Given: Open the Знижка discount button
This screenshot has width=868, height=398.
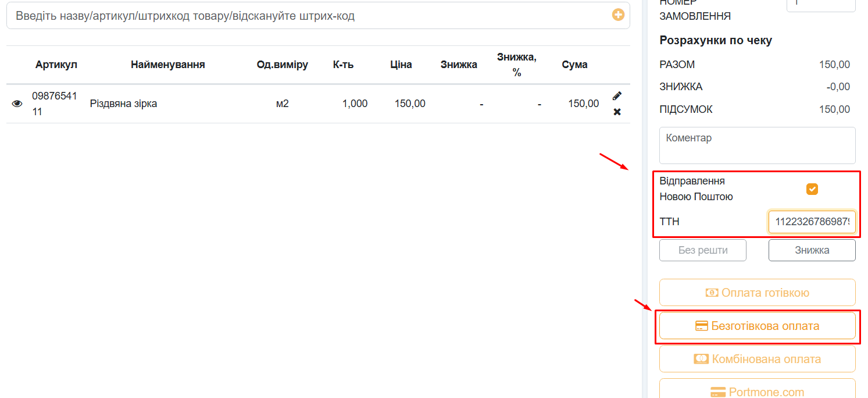Looking at the screenshot, I should (x=812, y=251).
